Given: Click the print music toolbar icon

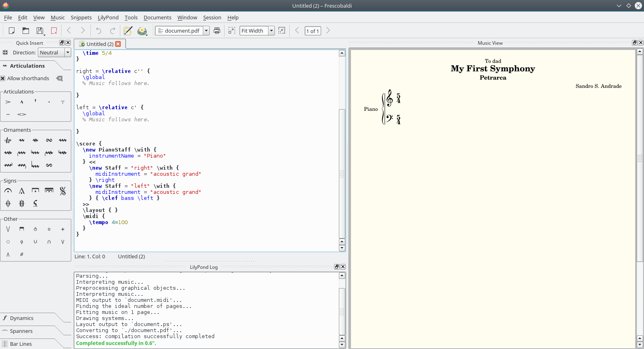Looking at the screenshot, I should pyautogui.click(x=217, y=31).
